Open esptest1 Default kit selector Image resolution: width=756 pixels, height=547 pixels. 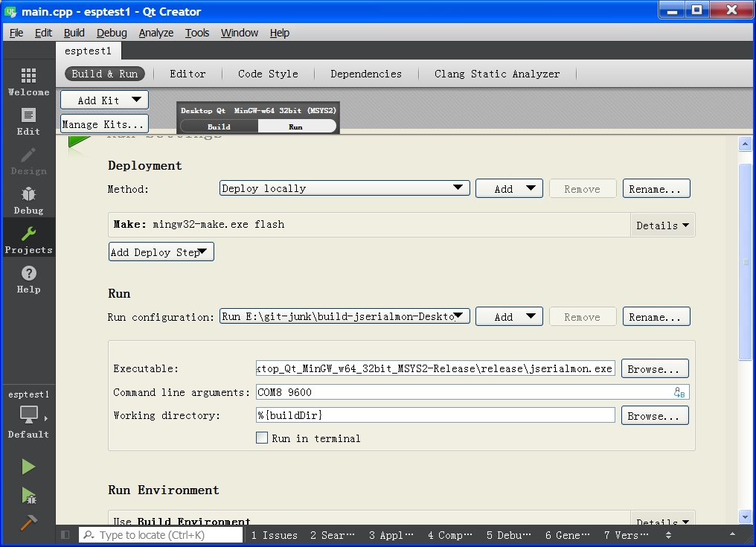click(x=28, y=414)
